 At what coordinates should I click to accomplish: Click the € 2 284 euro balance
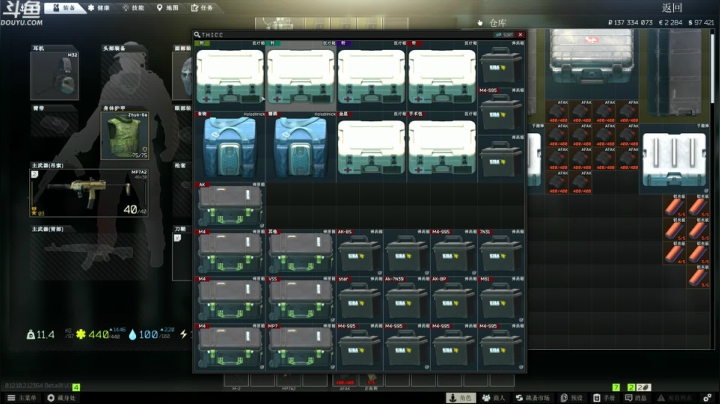670,22
